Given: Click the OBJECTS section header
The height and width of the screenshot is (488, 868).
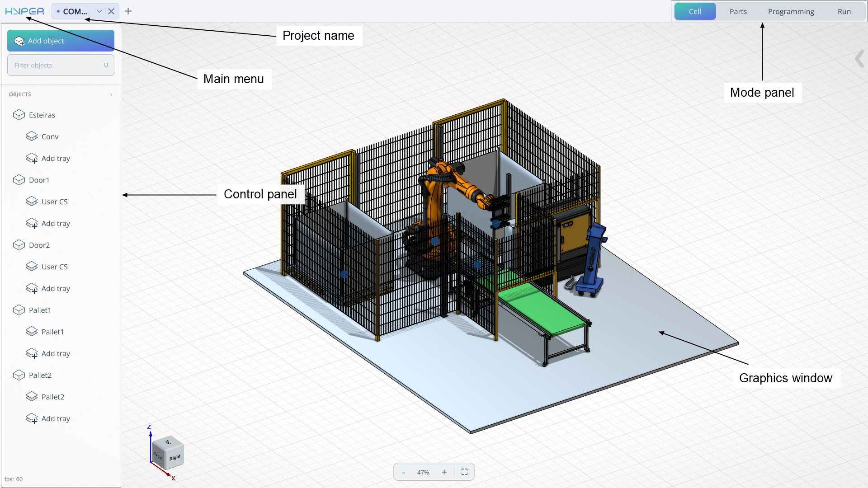Looking at the screenshot, I should pyautogui.click(x=20, y=94).
